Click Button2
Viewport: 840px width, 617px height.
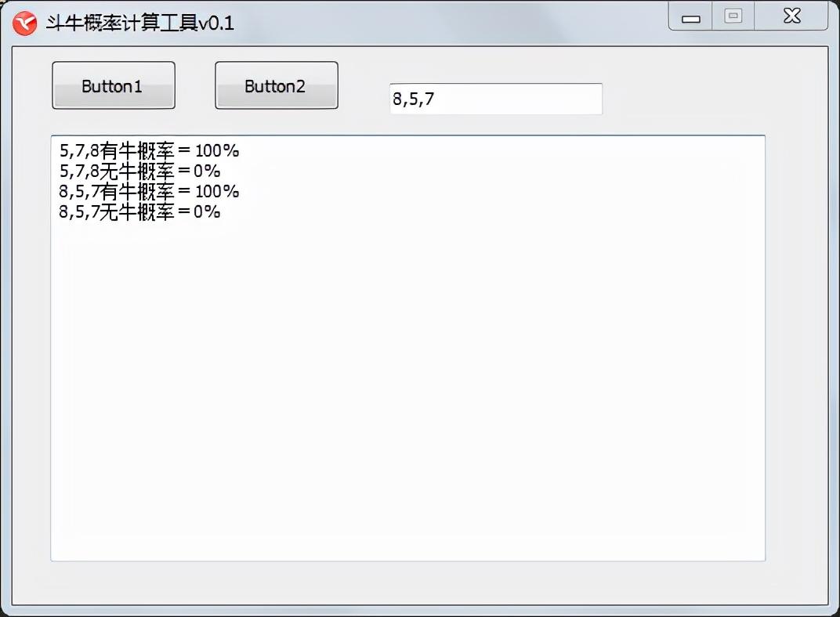tap(277, 85)
